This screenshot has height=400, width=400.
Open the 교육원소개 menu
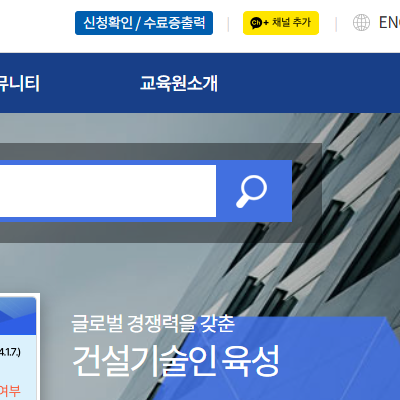tap(179, 83)
